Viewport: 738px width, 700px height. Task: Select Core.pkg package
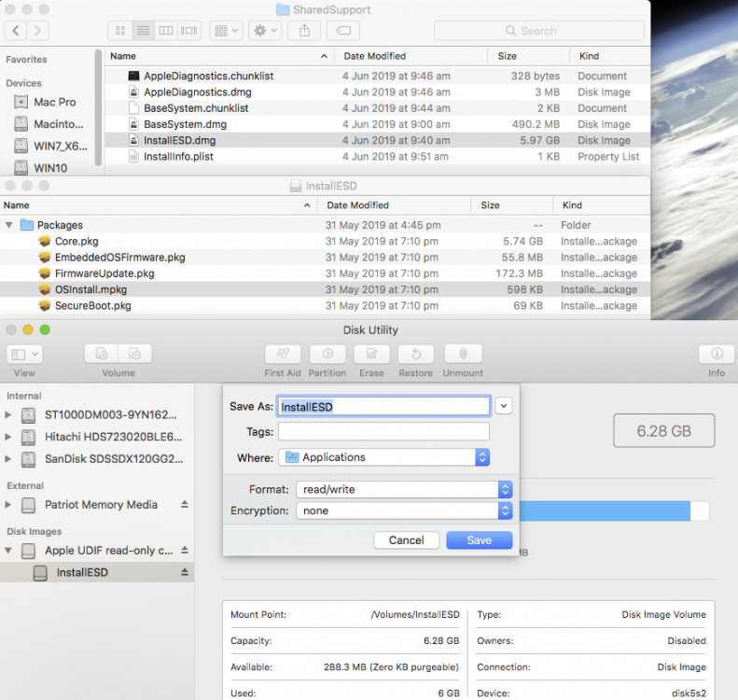[326, 241]
